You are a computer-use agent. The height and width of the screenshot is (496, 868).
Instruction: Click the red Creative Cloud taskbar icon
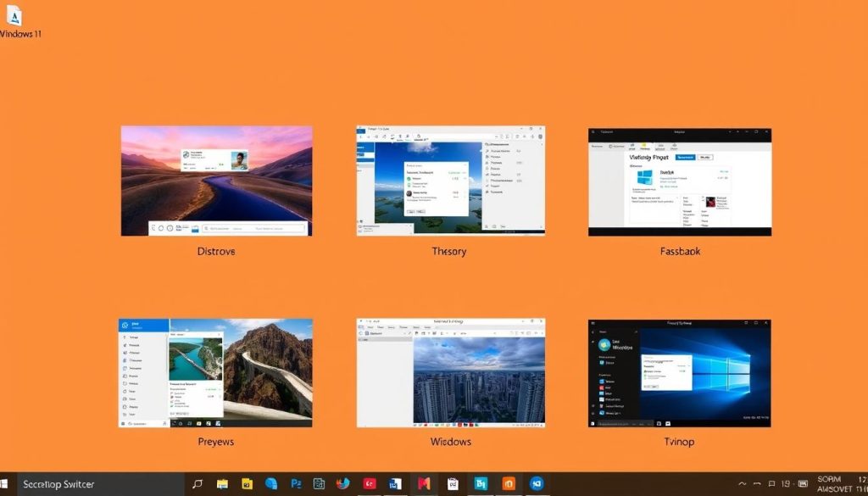pos(370,484)
